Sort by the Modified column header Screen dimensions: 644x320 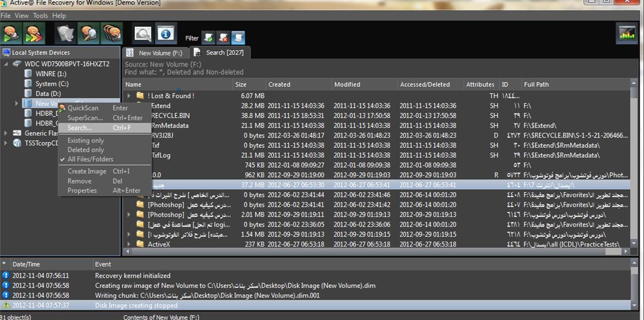(347, 85)
